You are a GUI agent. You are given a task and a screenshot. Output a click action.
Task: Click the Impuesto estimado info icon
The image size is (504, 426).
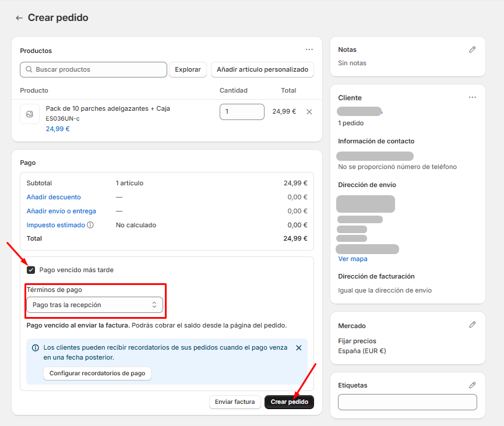[x=90, y=225]
